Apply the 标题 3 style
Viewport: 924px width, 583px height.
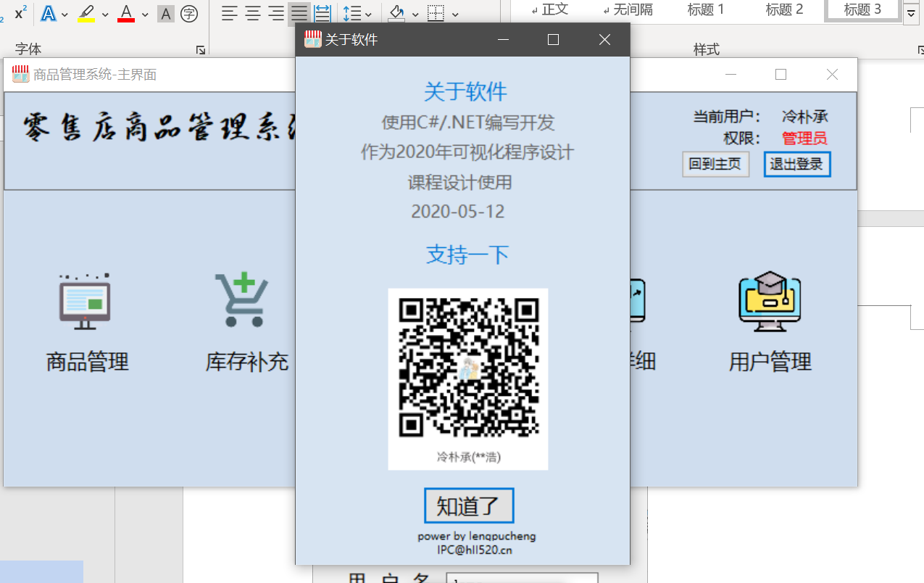pyautogui.click(x=862, y=9)
